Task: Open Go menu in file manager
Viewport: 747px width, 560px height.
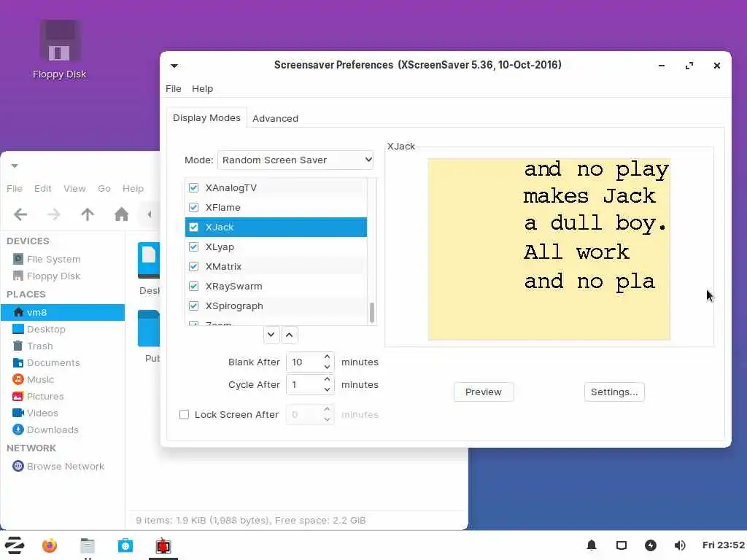Action: (104, 189)
